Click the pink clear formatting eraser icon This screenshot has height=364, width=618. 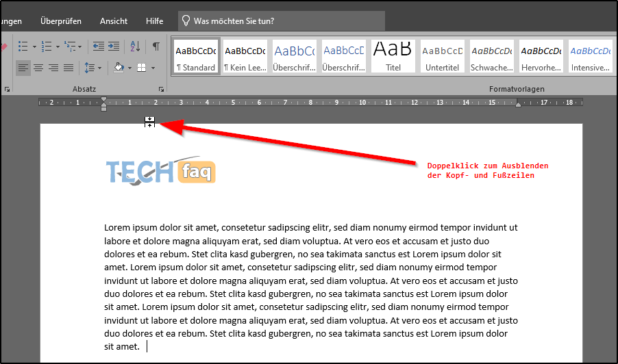3,47
